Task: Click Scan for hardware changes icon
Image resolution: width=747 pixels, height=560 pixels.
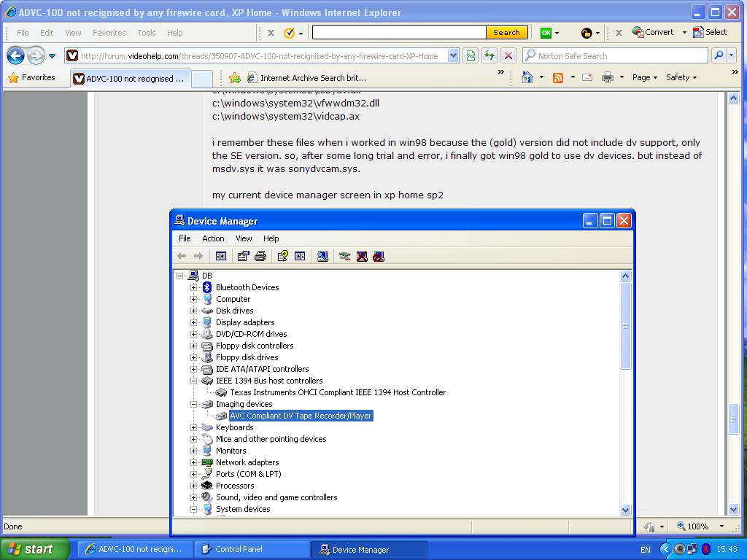Action: pyautogui.click(x=322, y=256)
